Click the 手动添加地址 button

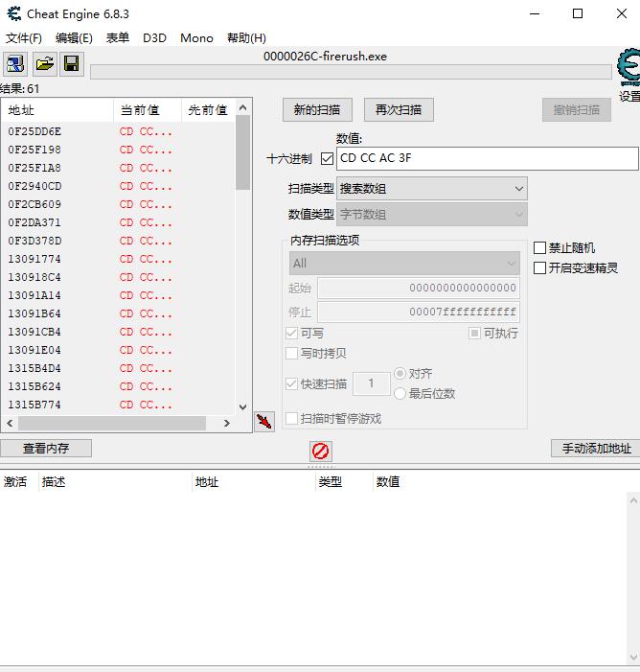[596, 449]
